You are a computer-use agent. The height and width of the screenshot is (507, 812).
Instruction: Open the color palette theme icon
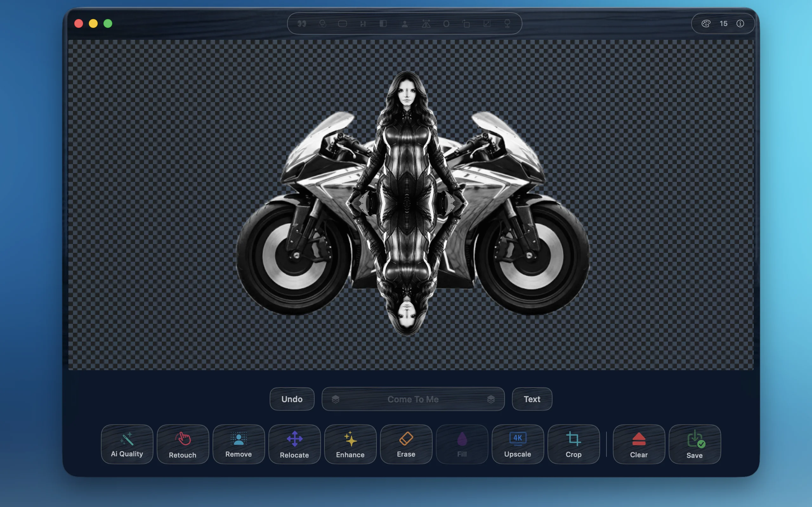(706, 23)
